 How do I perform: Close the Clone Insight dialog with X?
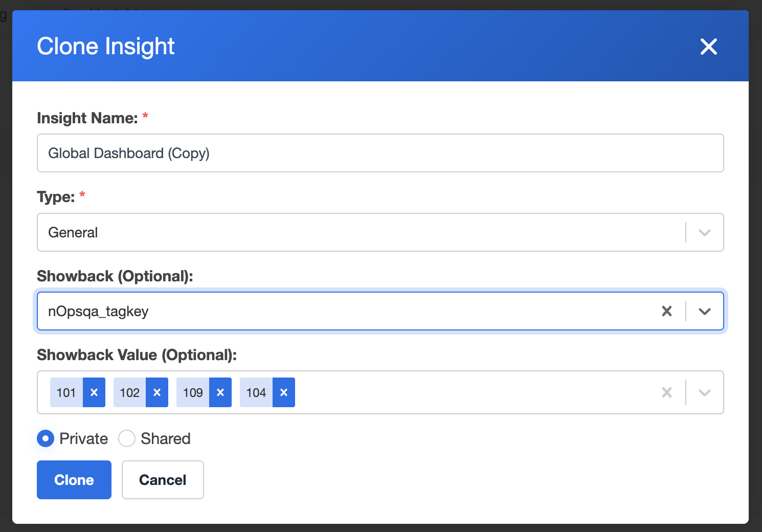(x=708, y=47)
